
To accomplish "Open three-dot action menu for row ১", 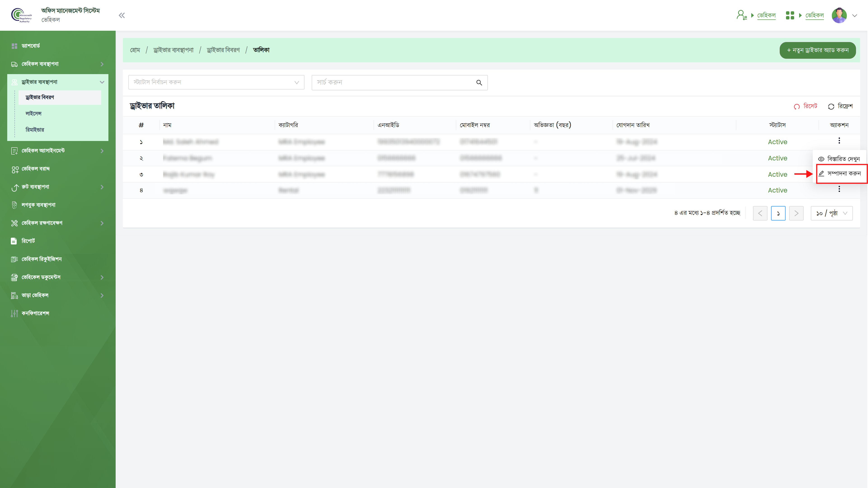I will click(839, 141).
